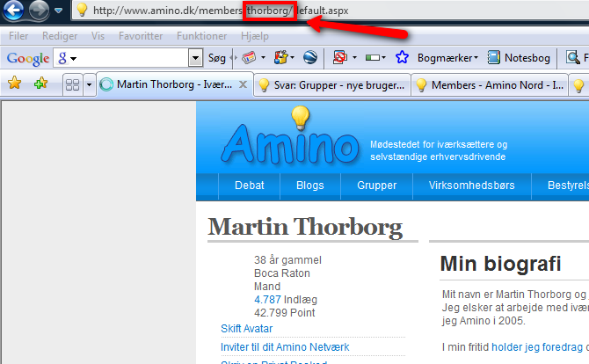Open the holder jeg foredrag link
This screenshot has height=364, width=589.
(537, 347)
